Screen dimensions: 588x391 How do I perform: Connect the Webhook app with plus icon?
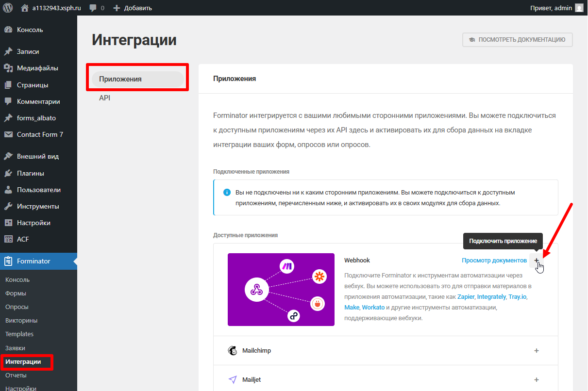coord(537,261)
